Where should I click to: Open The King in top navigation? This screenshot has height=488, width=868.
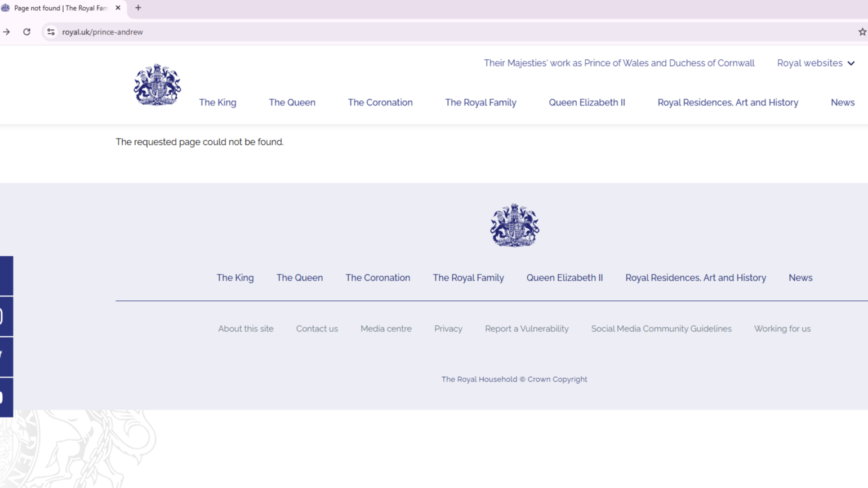(x=217, y=103)
